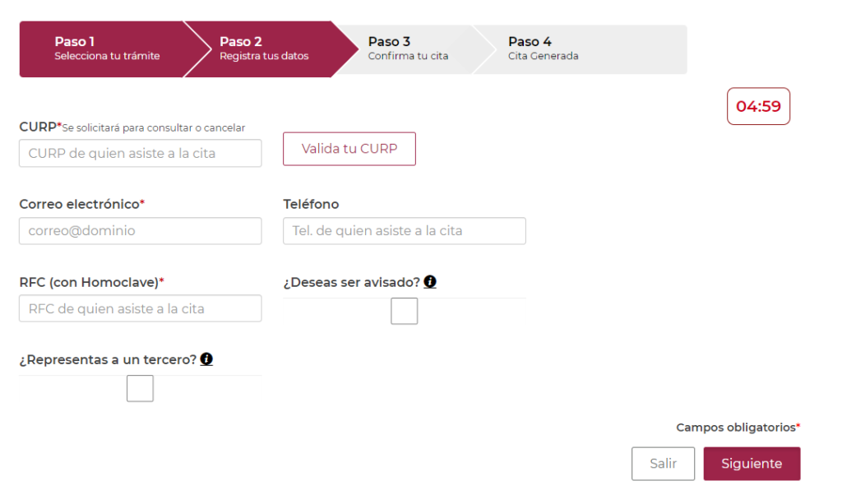Enable the ¿Deseas ser avisado? checkbox

click(404, 312)
